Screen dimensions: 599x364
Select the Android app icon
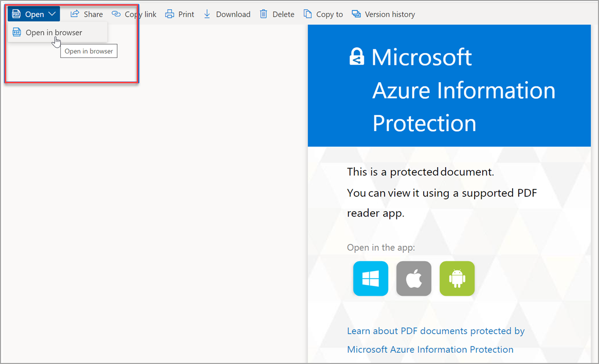click(x=457, y=279)
